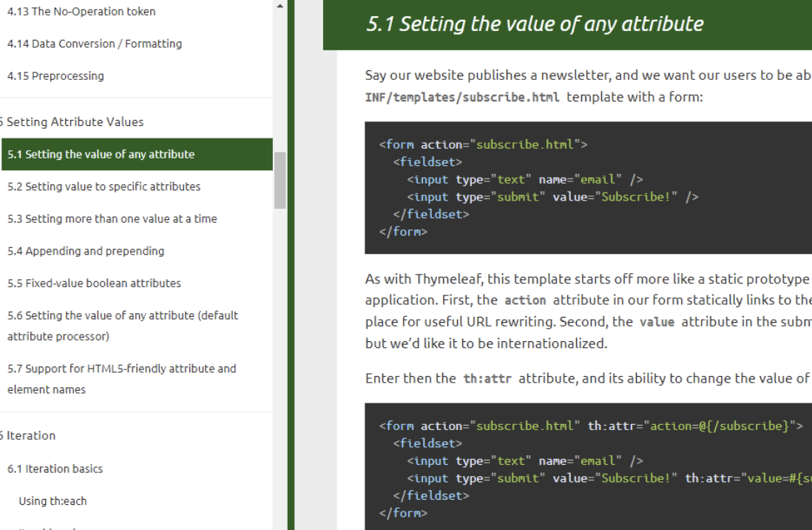Click the inline code word value in paragraph
Image resolution: width=812 pixels, height=530 pixels.
[x=657, y=322]
